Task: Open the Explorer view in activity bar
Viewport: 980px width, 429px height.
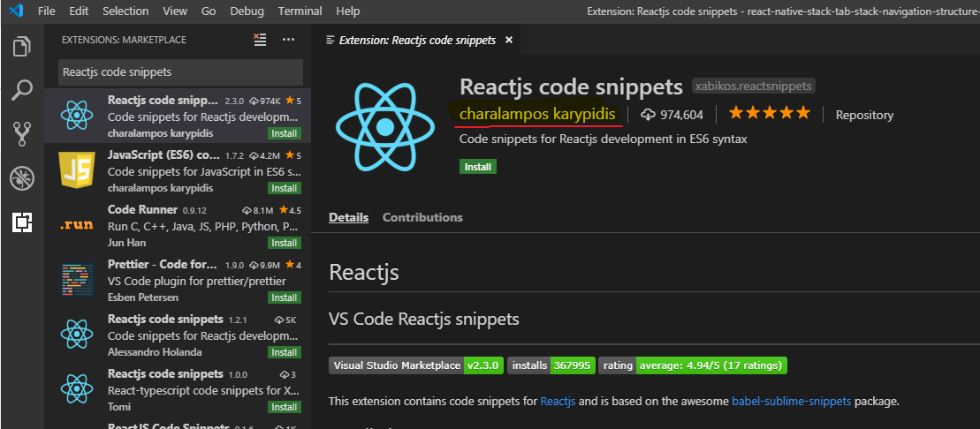Action: (22, 47)
